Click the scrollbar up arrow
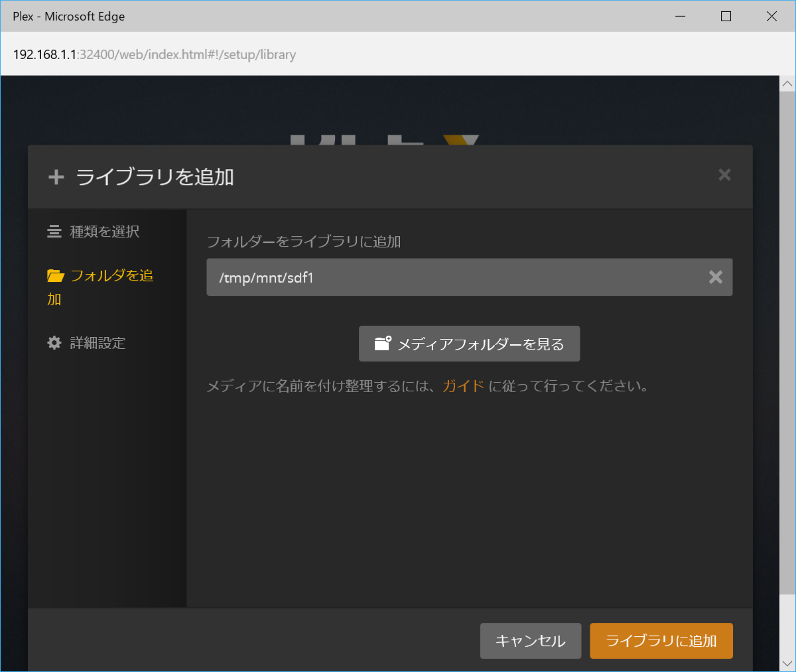Screen dimensions: 796x672 [x=787, y=84]
